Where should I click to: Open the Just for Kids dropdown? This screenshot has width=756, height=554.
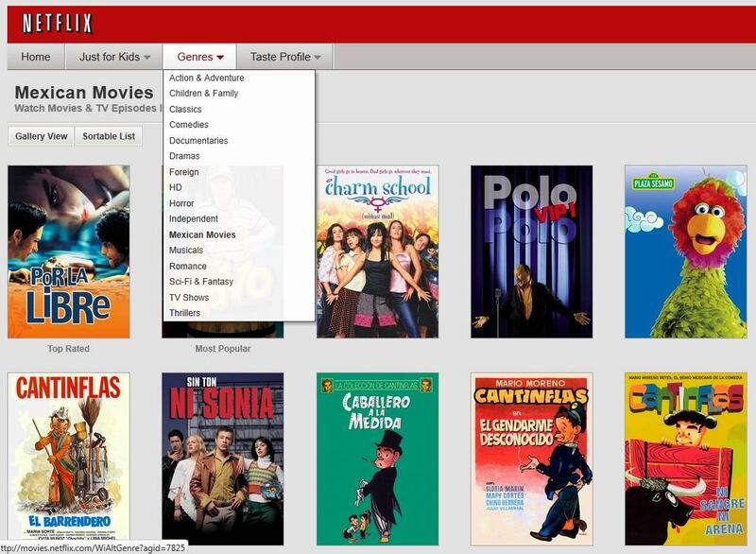coord(114,57)
